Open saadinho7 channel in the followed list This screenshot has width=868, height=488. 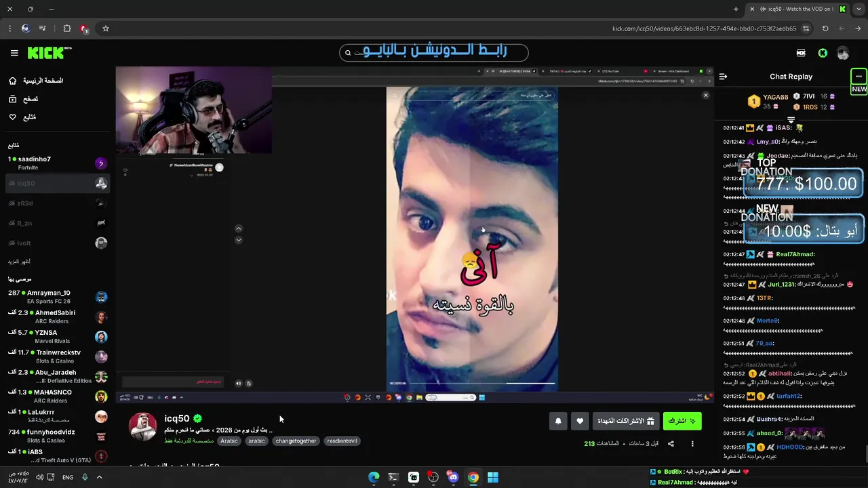click(58, 163)
